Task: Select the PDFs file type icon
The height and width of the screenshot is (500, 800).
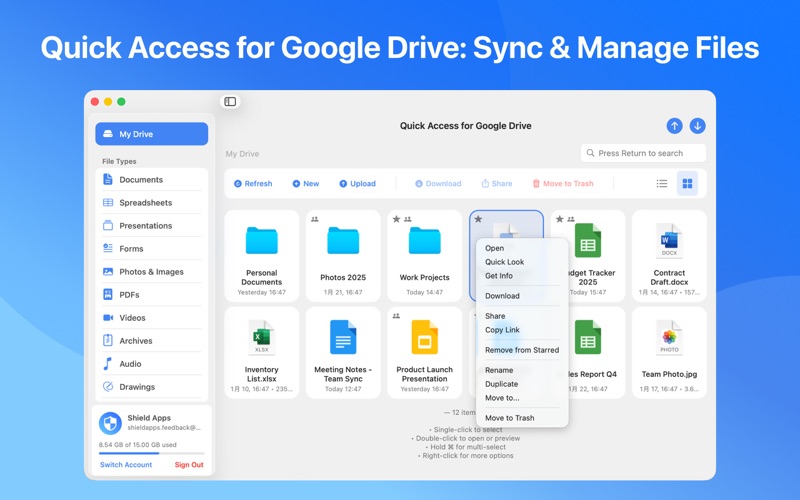Action: coord(108,294)
